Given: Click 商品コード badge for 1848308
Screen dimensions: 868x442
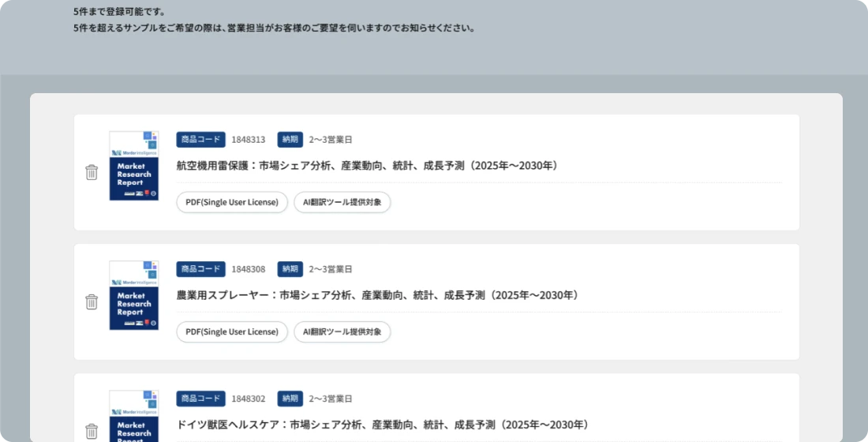Looking at the screenshot, I should (x=201, y=269).
